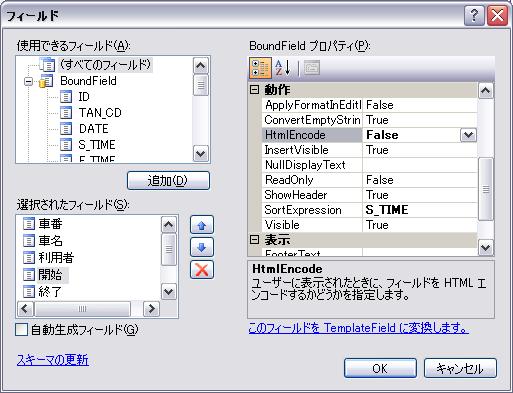Pick the TAN_CD field
The image size is (513, 393).
(x=100, y=113)
